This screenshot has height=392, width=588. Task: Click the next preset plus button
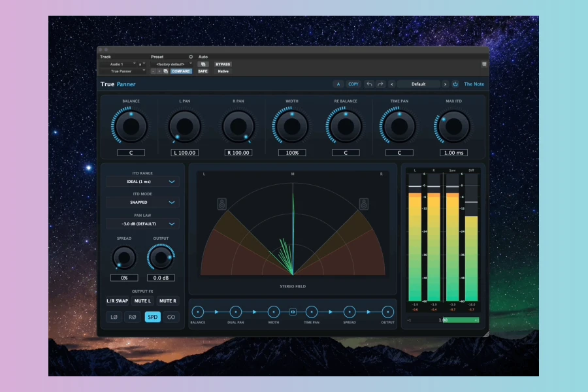click(x=159, y=71)
